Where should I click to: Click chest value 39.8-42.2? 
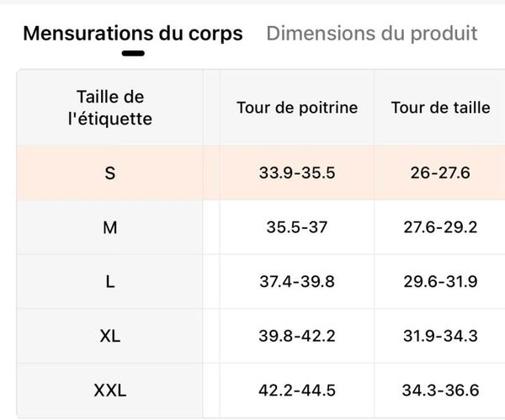[297, 336]
